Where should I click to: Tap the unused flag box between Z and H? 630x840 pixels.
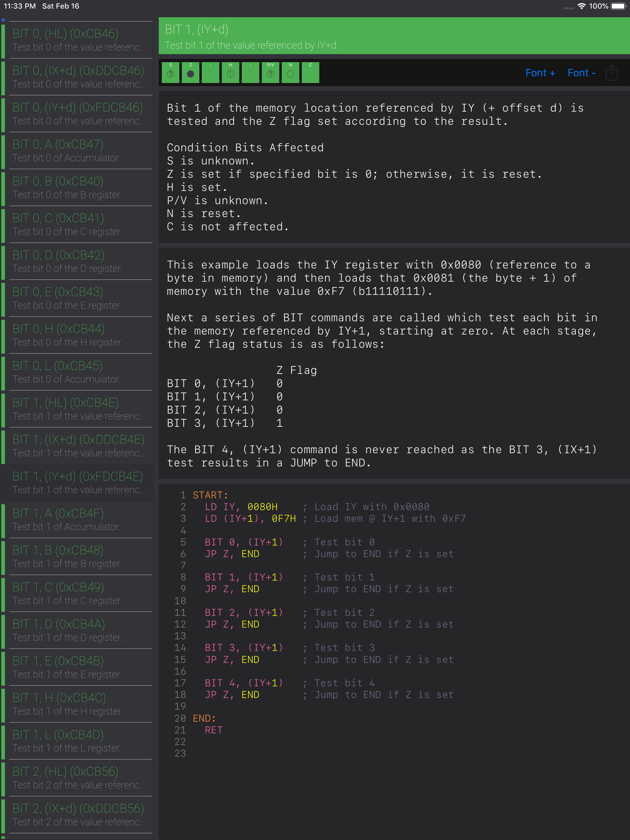tap(210, 73)
